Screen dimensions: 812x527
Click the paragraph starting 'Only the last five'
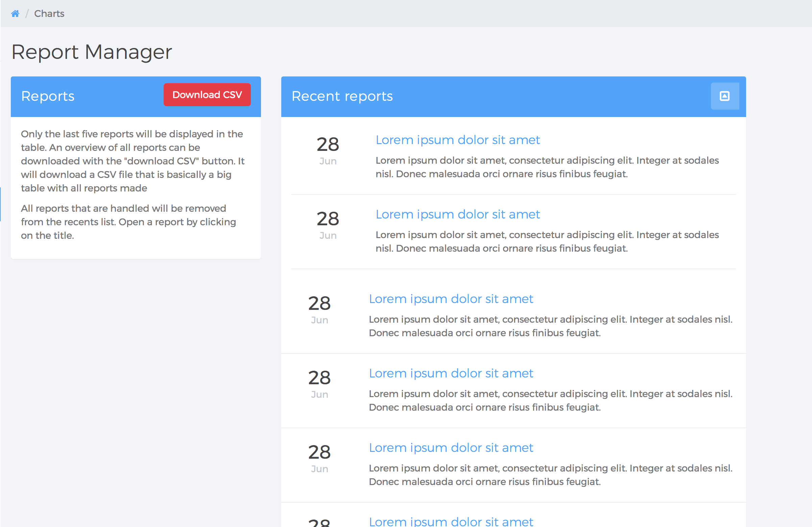pyautogui.click(x=133, y=161)
